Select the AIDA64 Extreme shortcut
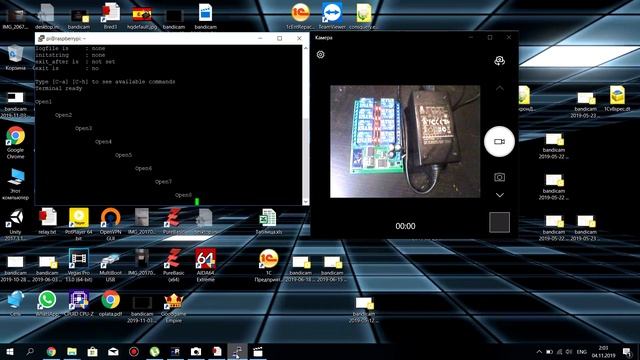Viewport: 640px width, 360px height. (x=205, y=265)
